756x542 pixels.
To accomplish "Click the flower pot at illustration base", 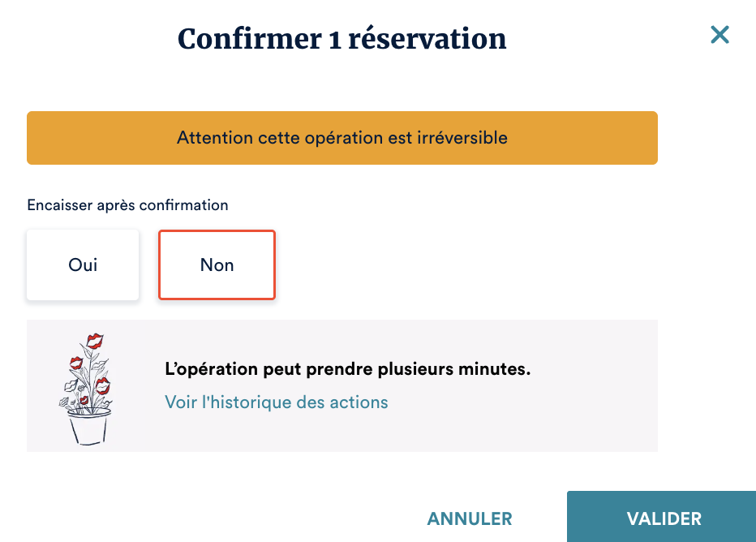I will coord(88,425).
